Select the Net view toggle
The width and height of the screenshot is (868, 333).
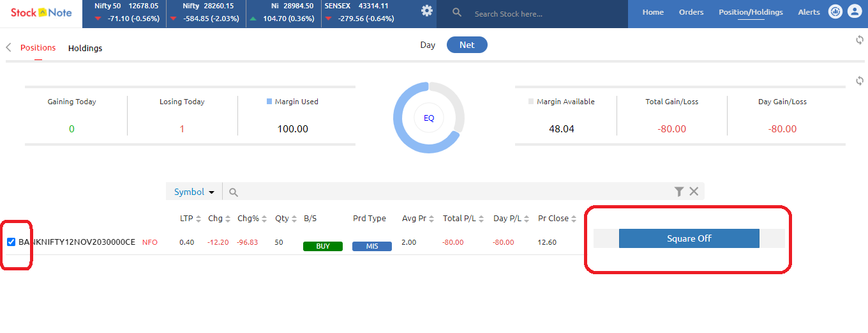pyautogui.click(x=467, y=45)
